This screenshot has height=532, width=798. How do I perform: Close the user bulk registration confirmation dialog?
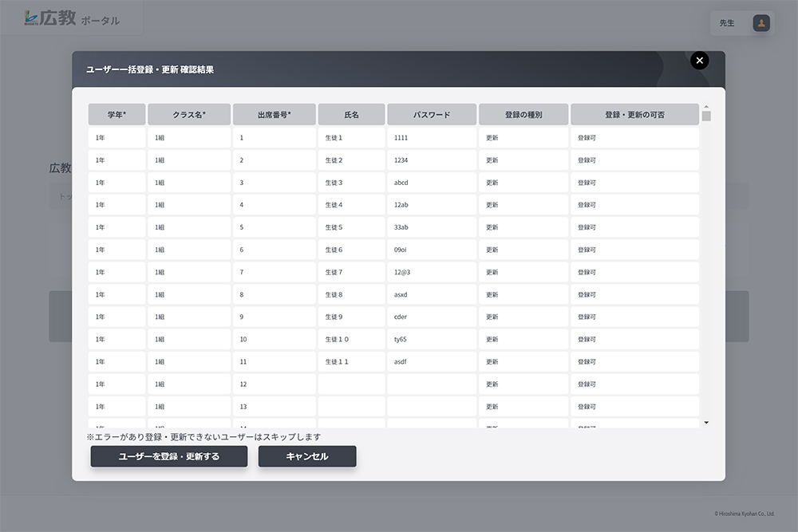click(699, 61)
